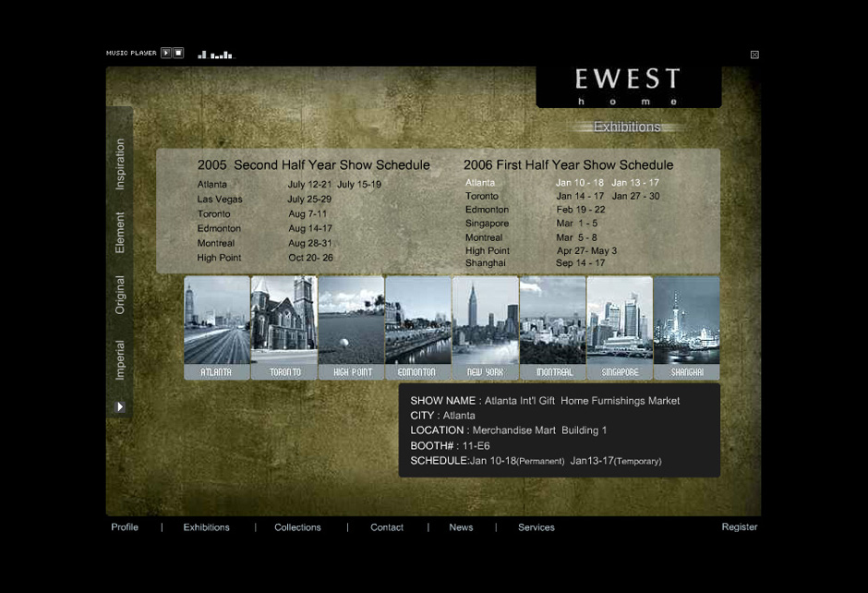This screenshot has width=868, height=593.
Task: Close the site window with the X icon
Action: pyautogui.click(x=754, y=54)
